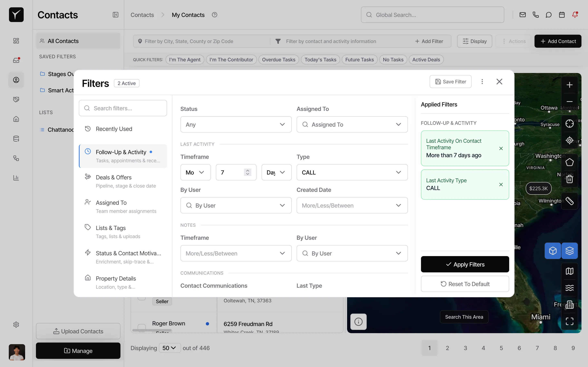Select the I'm The Agent quick filter

[184, 60]
